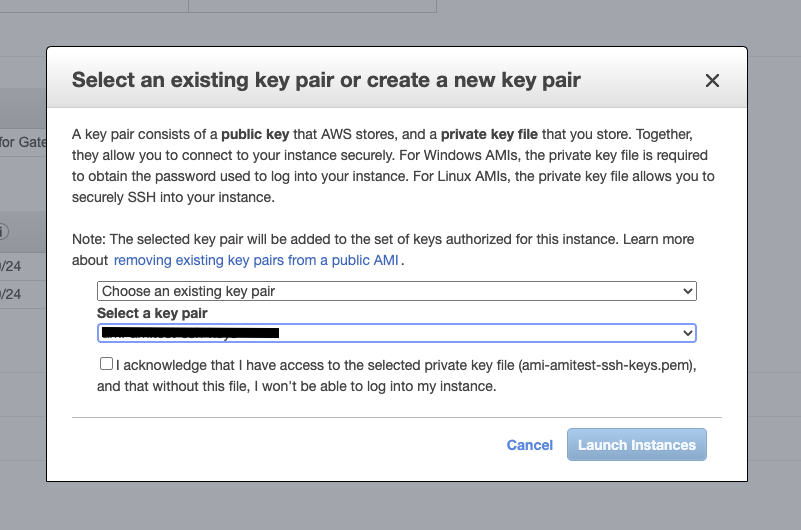Open 'removing existing key pairs from a public AMI' link
Screen dimensions: 801x530
(x=257, y=260)
